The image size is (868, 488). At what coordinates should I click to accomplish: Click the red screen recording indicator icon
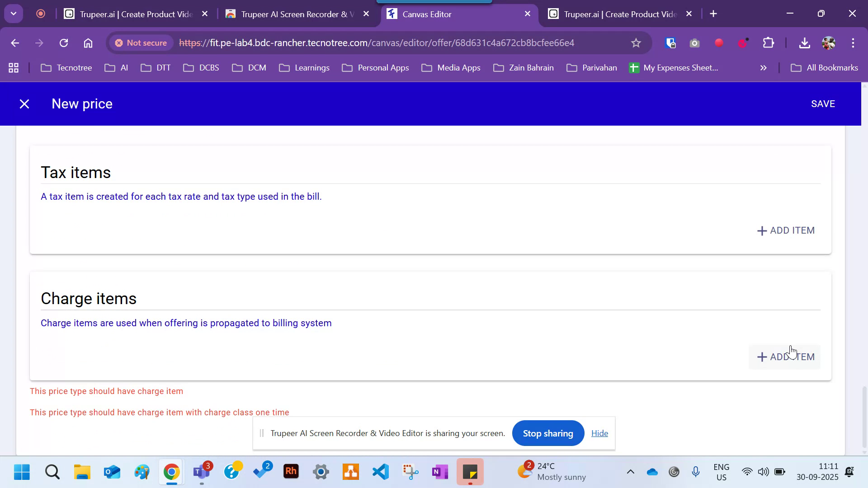point(719,43)
